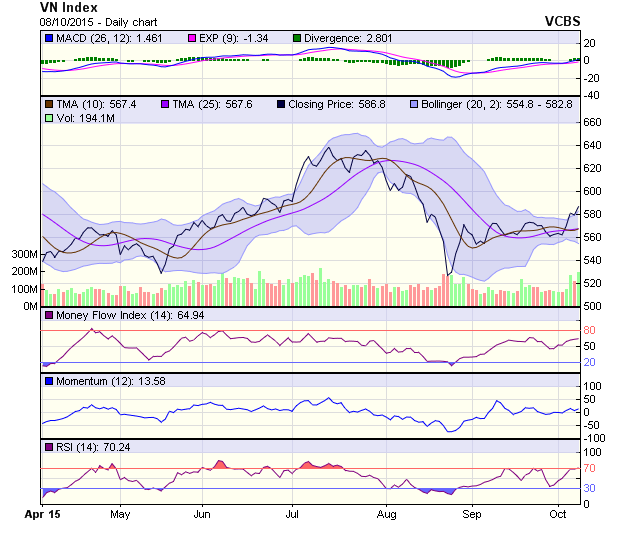Select the green Divergence legend marker
Image resolution: width=620 pixels, height=535 pixels.
tap(296, 38)
